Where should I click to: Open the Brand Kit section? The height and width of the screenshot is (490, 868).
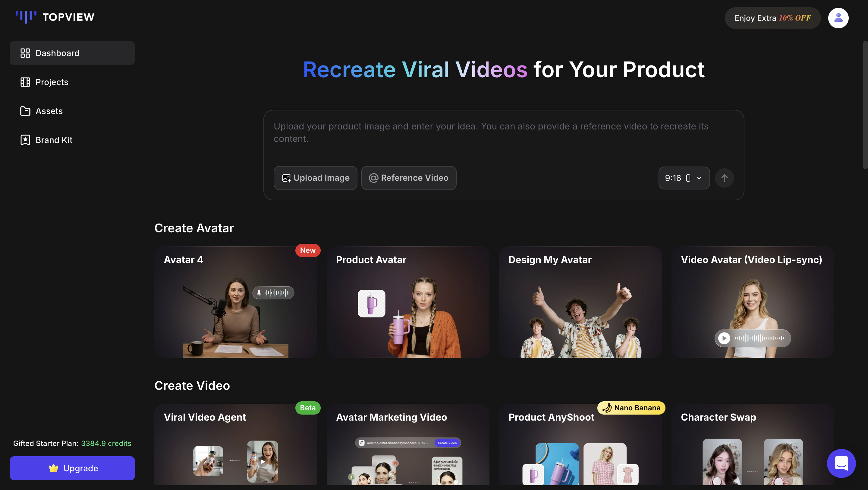25,140
